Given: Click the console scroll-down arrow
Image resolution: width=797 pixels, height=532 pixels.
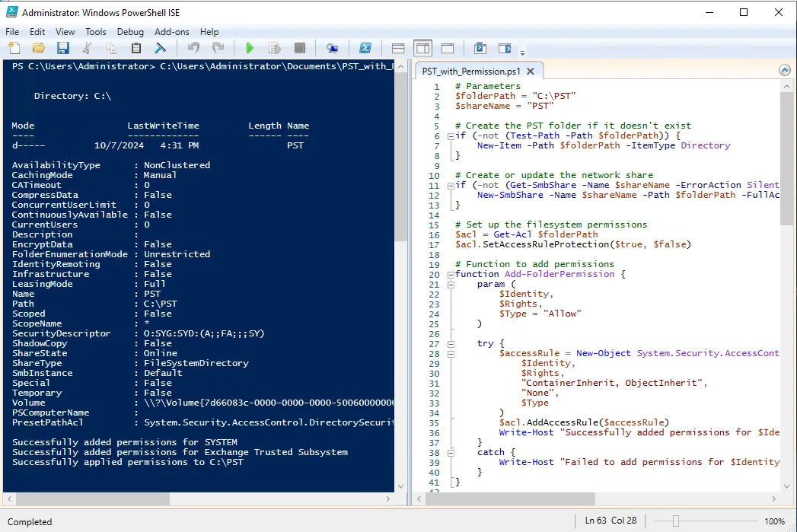Looking at the screenshot, I should coord(400,486).
